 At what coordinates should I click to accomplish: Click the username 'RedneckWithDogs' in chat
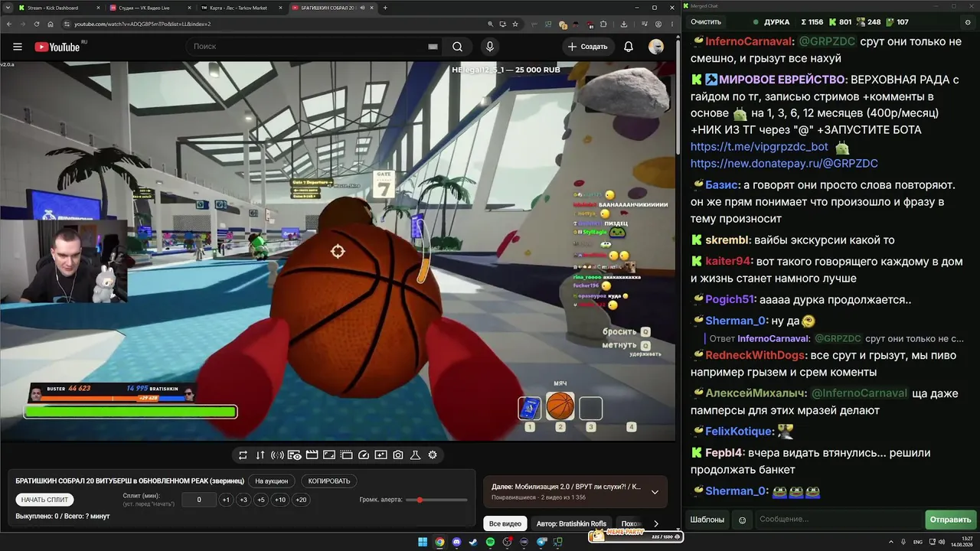coord(756,355)
